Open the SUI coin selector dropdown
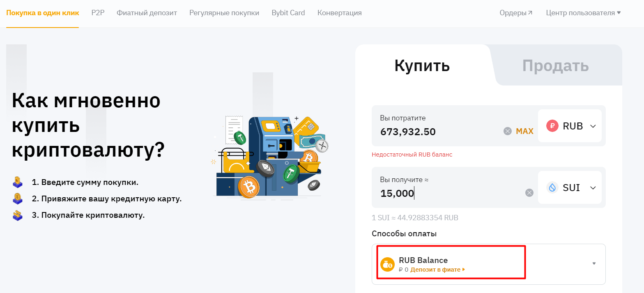 tap(593, 188)
